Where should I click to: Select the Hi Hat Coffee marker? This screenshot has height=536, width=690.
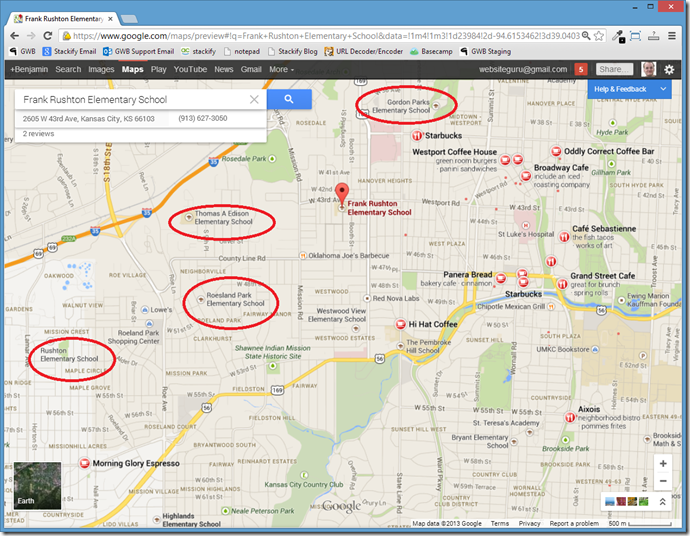pyautogui.click(x=400, y=325)
